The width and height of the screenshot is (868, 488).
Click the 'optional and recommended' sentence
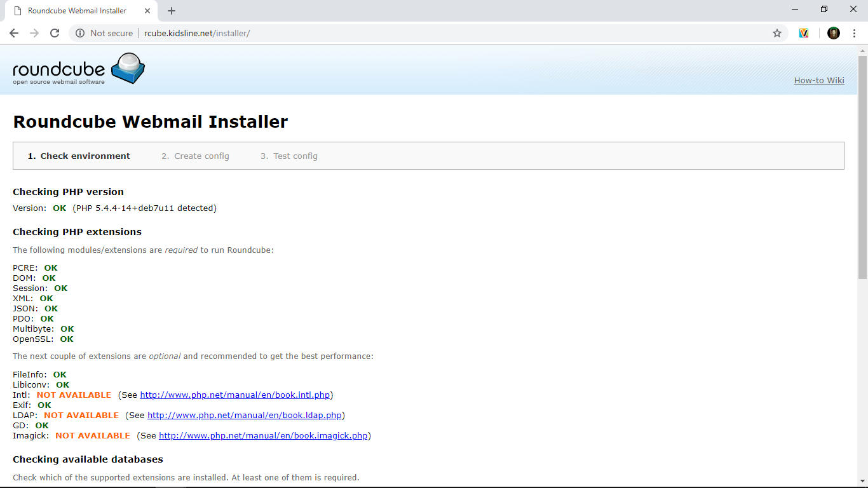(193, 356)
